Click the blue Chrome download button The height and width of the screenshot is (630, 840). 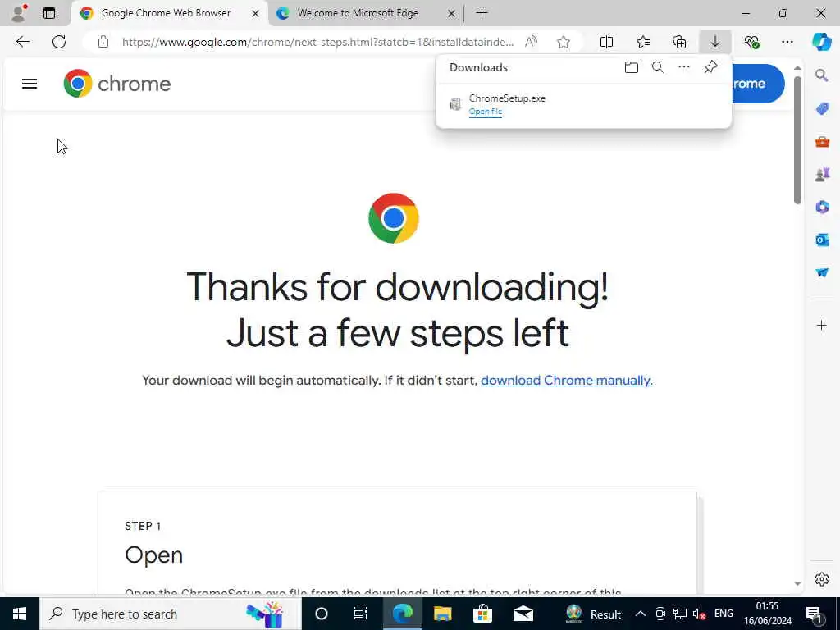[x=758, y=84]
